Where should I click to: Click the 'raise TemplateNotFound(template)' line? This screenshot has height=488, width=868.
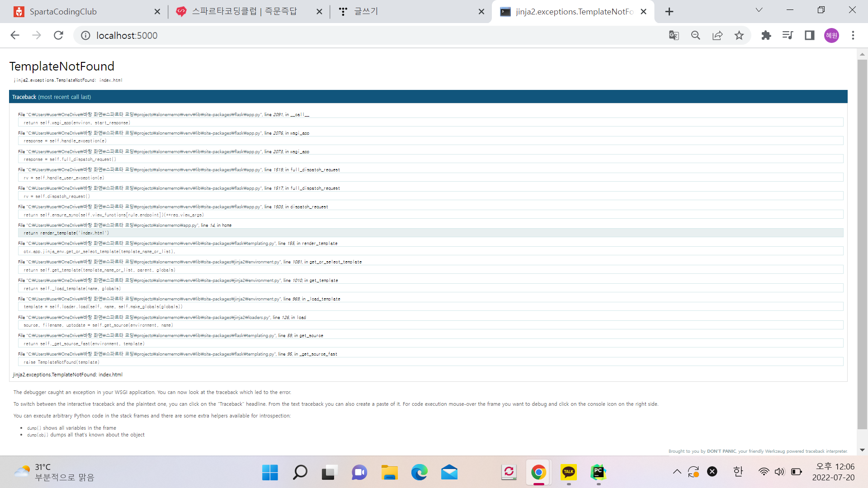click(x=430, y=362)
